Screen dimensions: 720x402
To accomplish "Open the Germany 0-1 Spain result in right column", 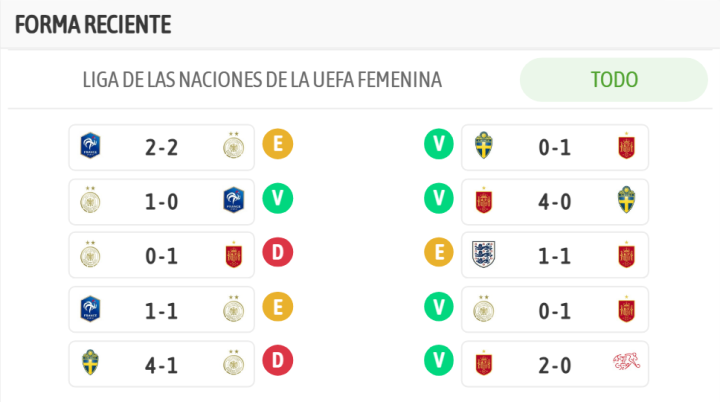I will point(554,310).
